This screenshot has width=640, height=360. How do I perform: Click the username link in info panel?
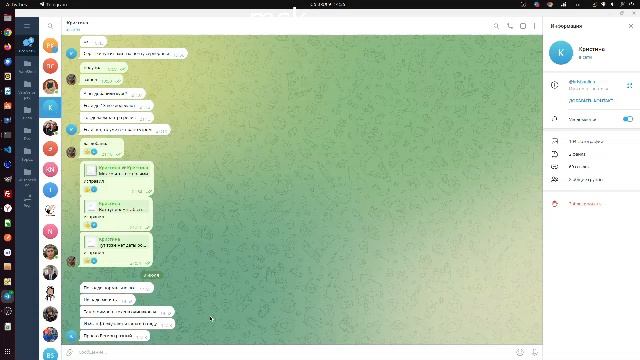point(582,82)
